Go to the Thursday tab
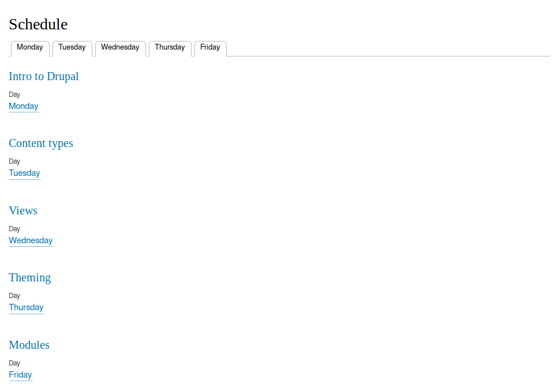The height and width of the screenshot is (392, 558). (170, 48)
